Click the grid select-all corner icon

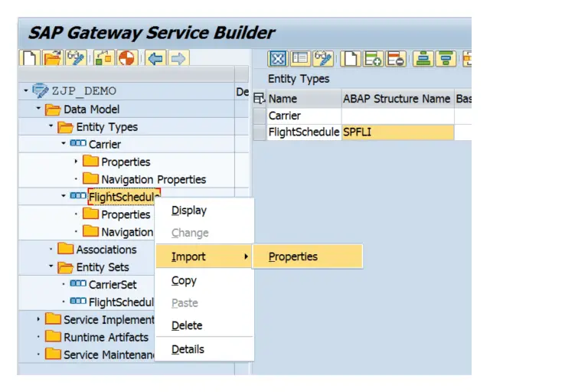pyautogui.click(x=259, y=98)
